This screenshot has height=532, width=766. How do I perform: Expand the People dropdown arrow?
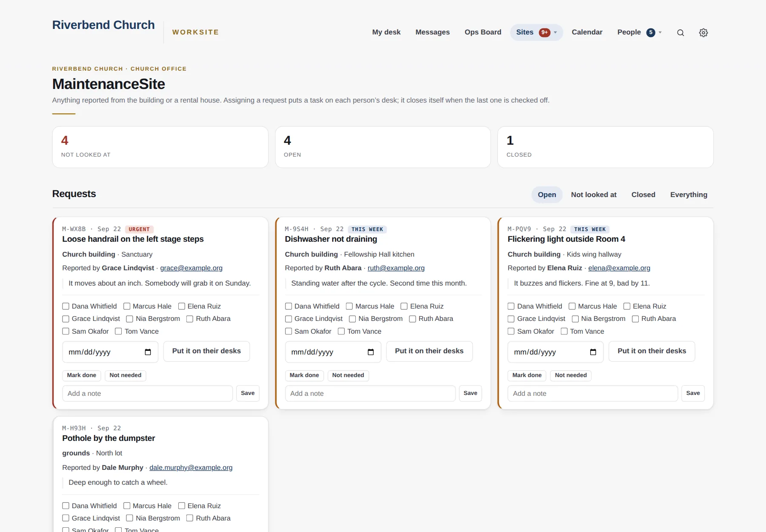[x=660, y=32]
